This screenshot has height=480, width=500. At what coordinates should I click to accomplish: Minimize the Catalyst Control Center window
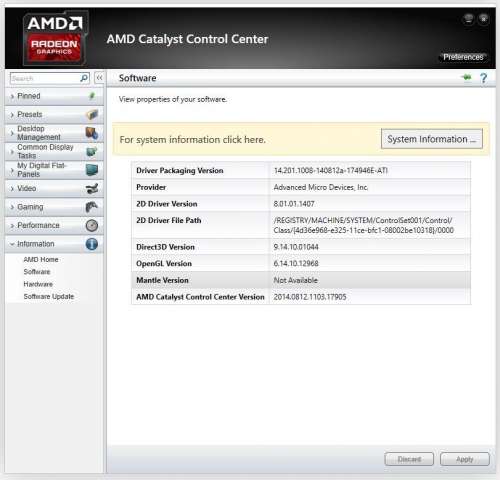tap(469, 19)
